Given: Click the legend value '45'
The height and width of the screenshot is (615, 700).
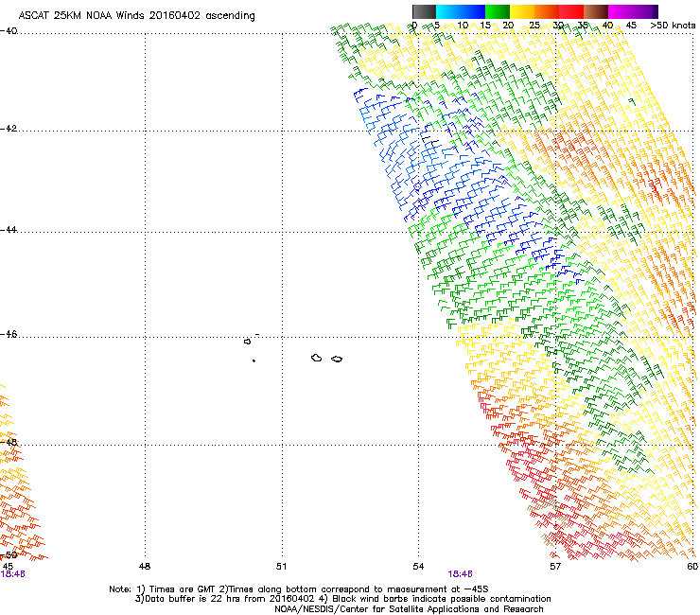Looking at the screenshot, I should [631, 26].
